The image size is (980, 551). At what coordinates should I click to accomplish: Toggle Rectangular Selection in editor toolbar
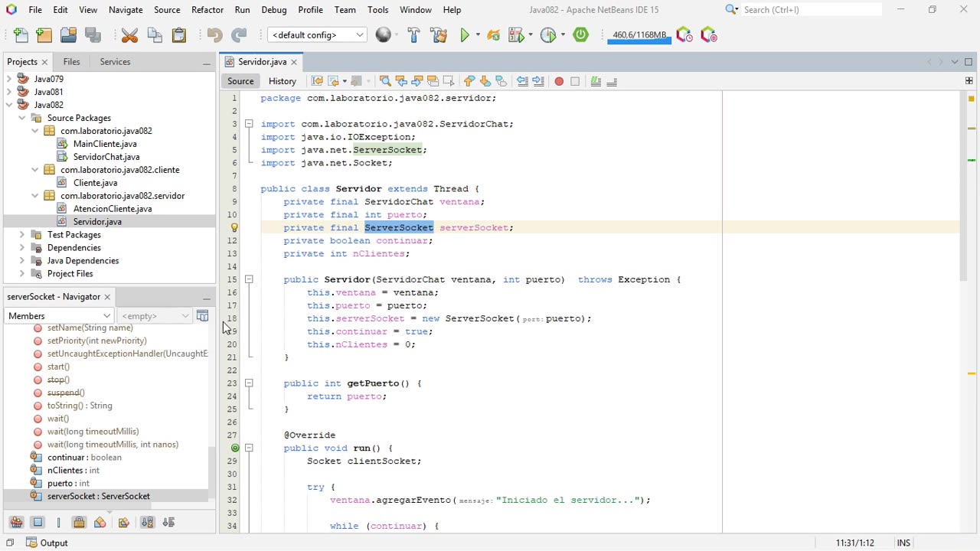[449, 81]
